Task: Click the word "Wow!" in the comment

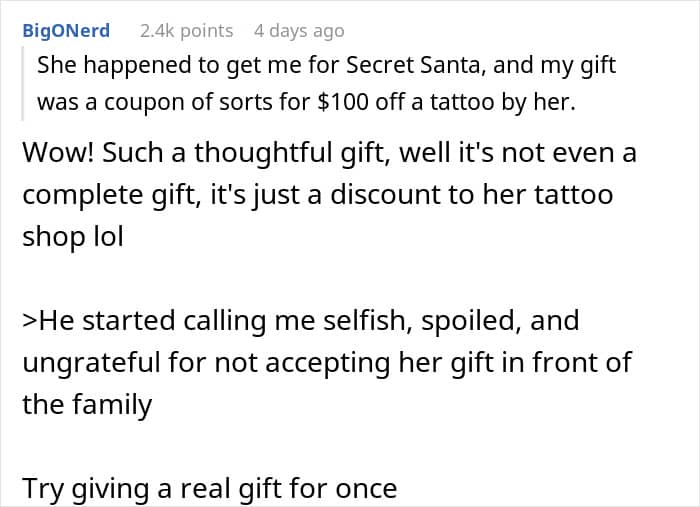Action: 62,154
